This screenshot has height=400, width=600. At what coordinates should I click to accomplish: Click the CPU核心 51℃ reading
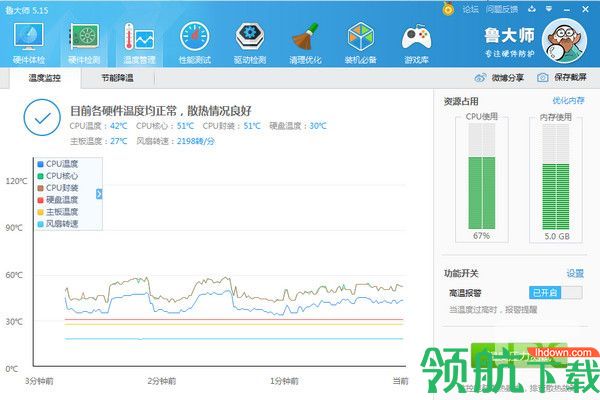pos(165,126)
